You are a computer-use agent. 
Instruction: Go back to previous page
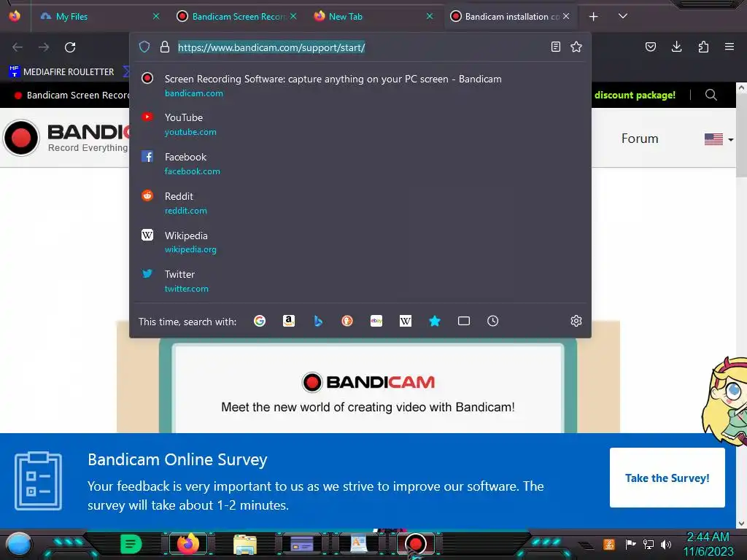18,47
